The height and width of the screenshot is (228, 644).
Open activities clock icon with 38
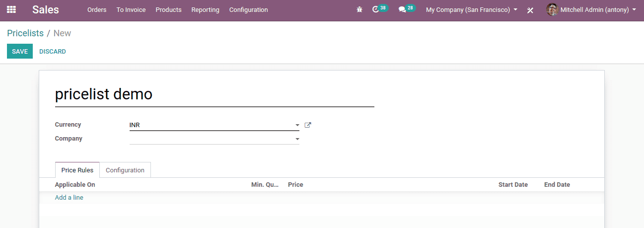pyautogui.click(x=380, y=9)
